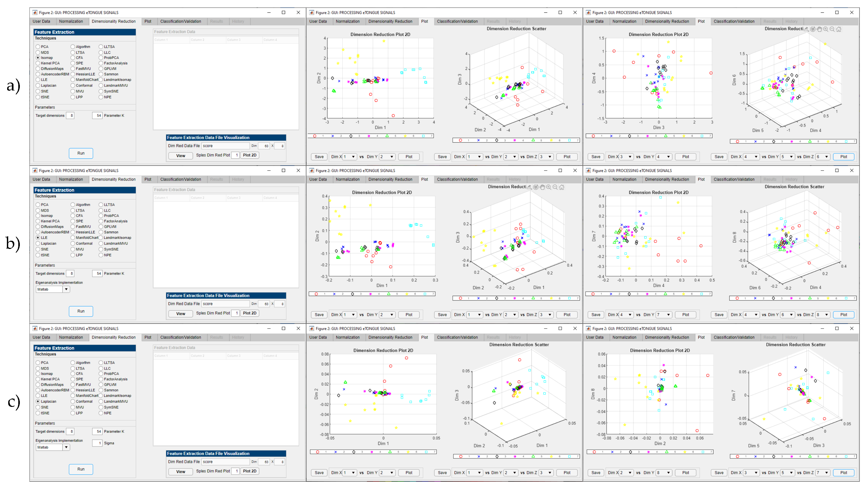Click the rotate 3D icon in row a's rightmost scatter toolbar
The image size is (868, 491).
[813, 29]
